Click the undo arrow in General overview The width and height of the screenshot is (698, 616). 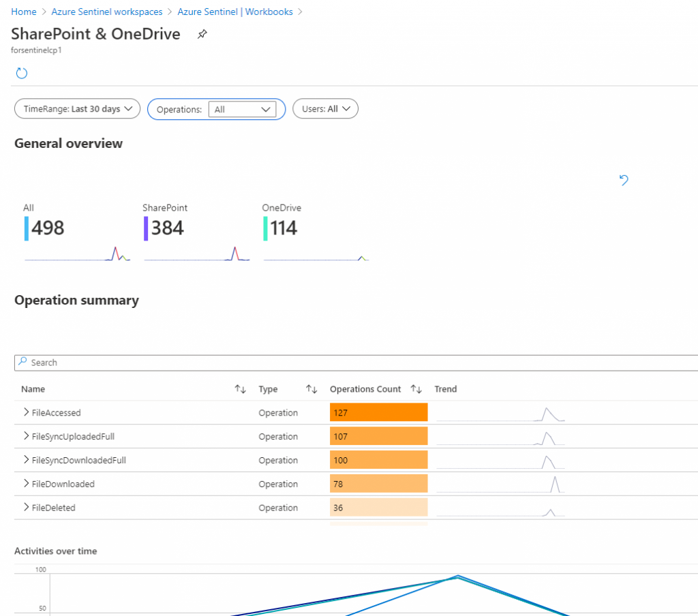(624, 180)
